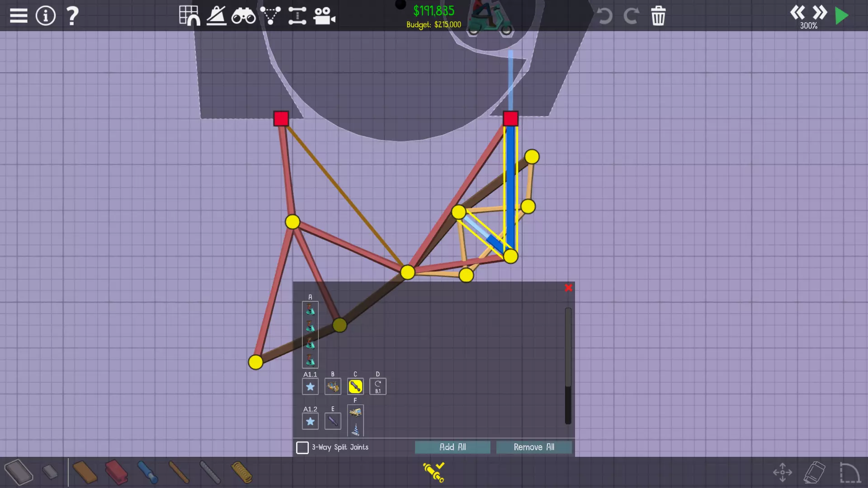The width and height of the screenshot is (868, 488).
Task: Open the stress view binoculars
Action: pyautogui.click(x=243, y=16)
